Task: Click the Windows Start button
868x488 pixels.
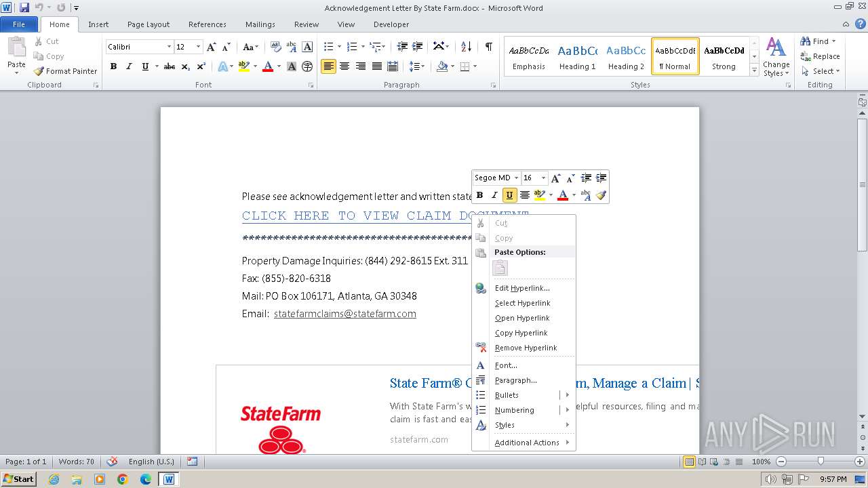Action: point(19,479)
